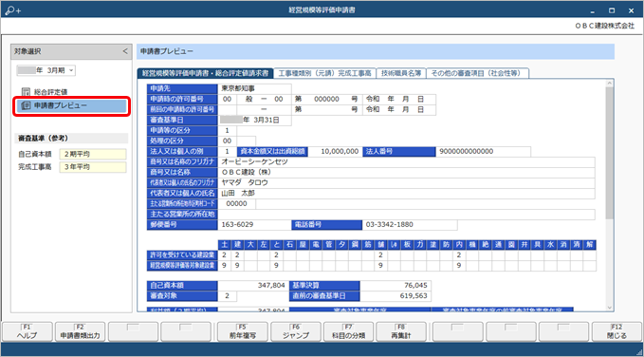Open the 技術職員名簿 tab
Viewport: 644px width, 357px height.
click(401, 73)
